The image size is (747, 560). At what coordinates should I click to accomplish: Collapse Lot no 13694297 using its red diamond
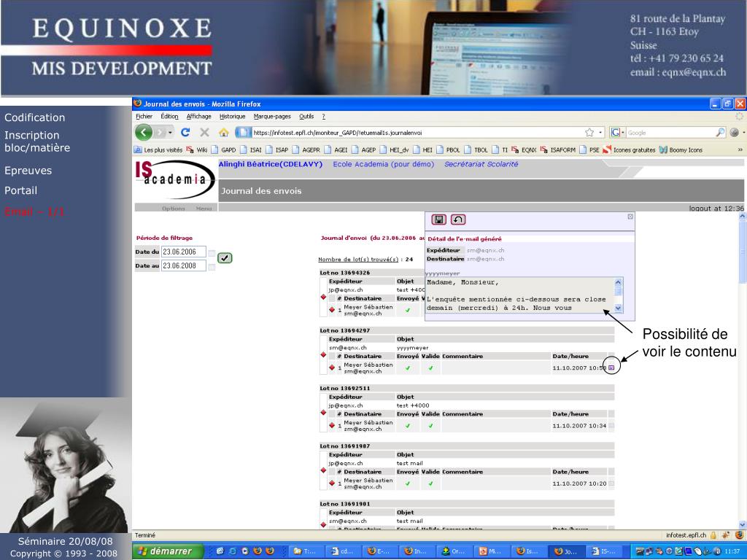323,355
